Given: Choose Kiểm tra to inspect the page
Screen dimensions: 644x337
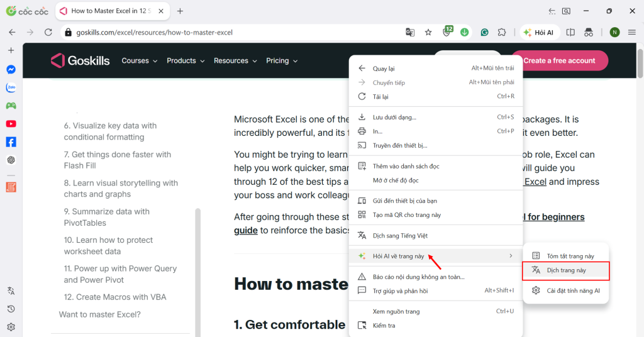Looking at the screenshot, I should point(436,326).
